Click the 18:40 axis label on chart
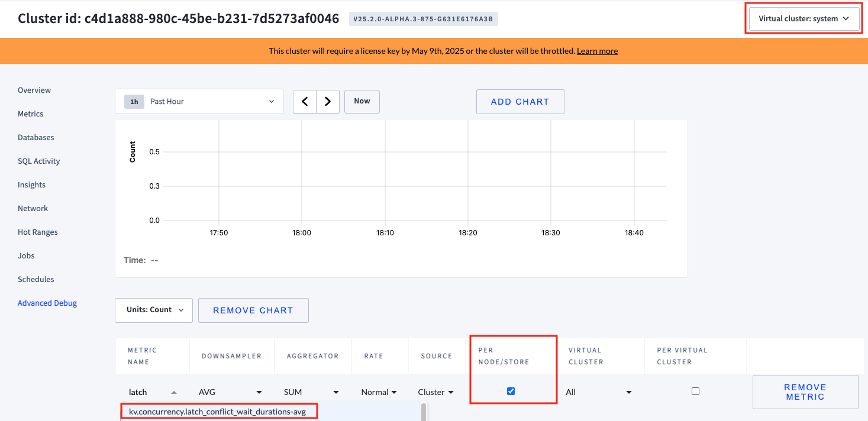 tap(634, 233)
